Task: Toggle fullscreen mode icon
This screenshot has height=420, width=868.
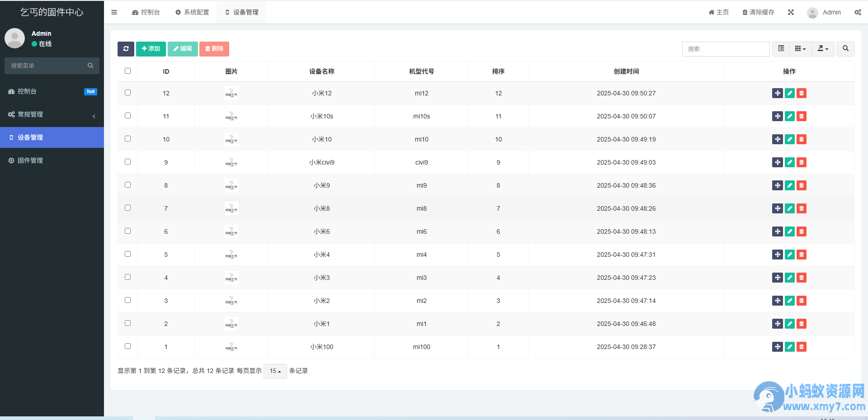Action: [791, 12]
